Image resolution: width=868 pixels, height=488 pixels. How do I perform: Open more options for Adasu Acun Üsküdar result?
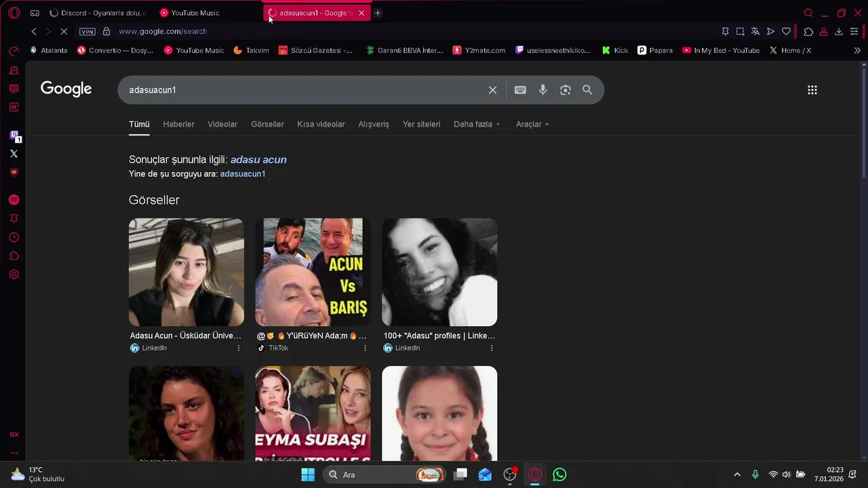pyautogui.click(x=239, y=348)
